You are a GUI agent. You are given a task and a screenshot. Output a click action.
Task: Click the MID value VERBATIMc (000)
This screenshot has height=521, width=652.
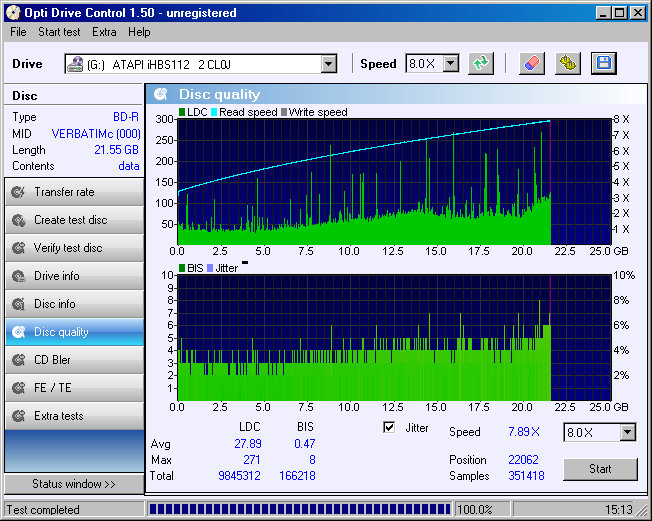[x=96, y=134]
